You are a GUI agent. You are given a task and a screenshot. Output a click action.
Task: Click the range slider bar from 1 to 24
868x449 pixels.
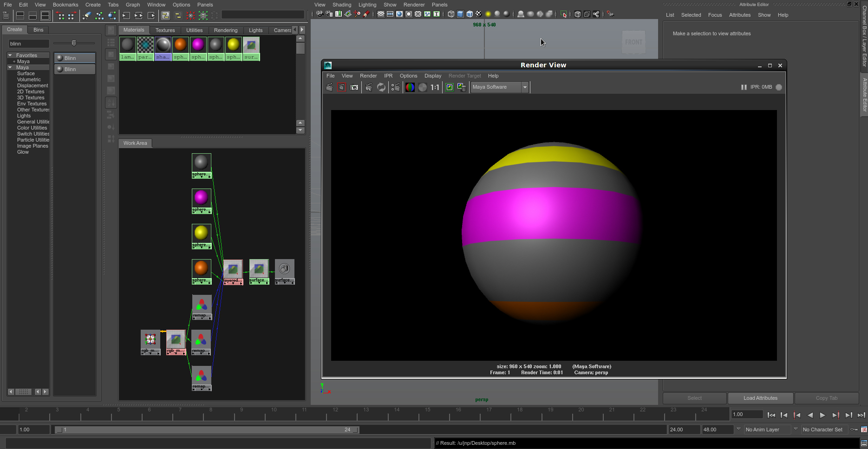207,429
